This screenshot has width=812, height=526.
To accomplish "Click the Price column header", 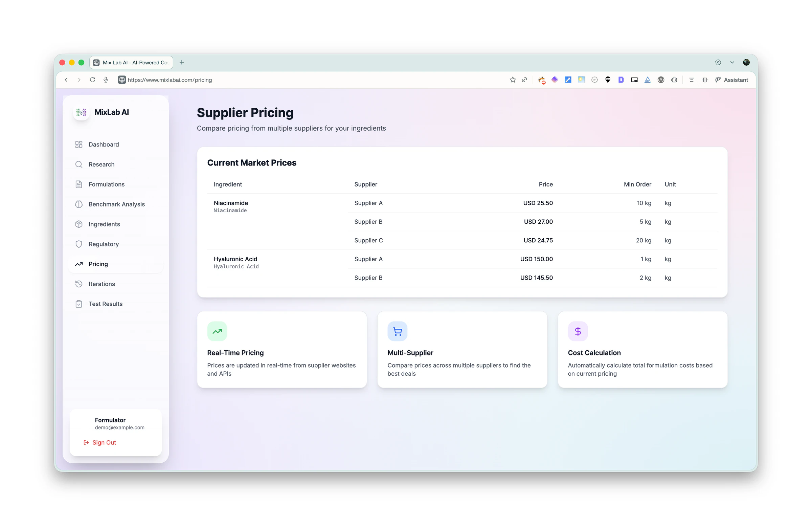I will 545,184.
